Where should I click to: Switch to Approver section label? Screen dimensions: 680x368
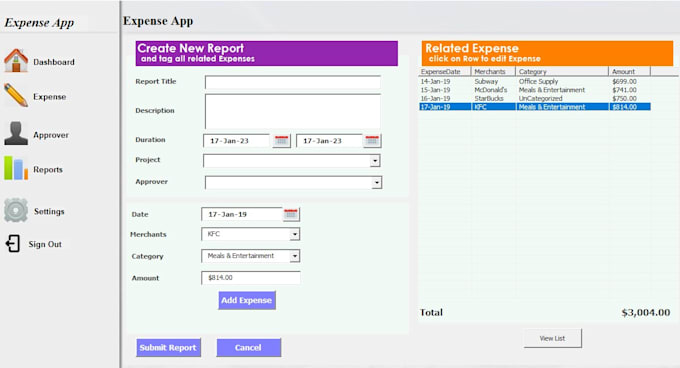(x=51, y=135)
